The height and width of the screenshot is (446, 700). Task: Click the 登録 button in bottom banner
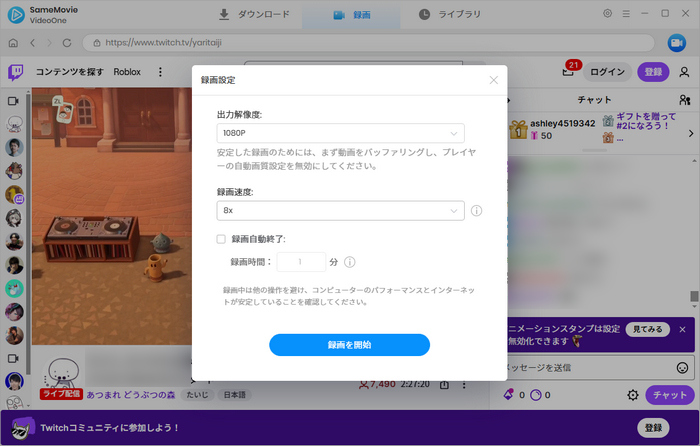pos(653,428)
